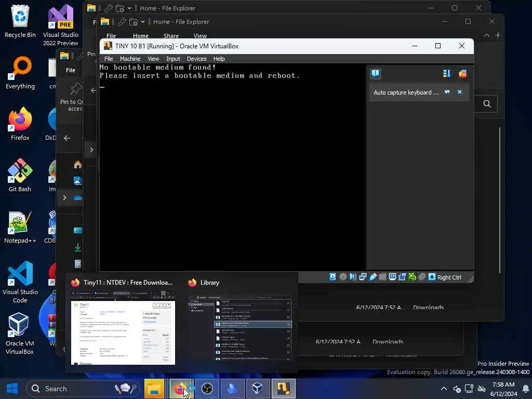
Task: Open File Explorer from the taskbar
Action: click(x=154, y=389)
